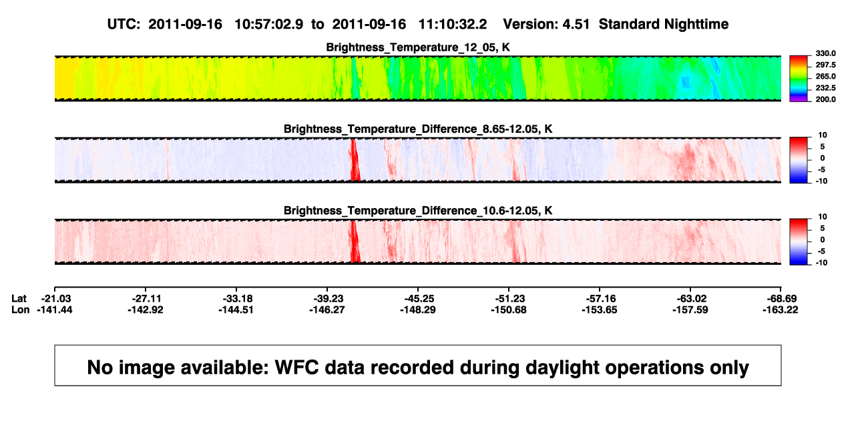Click longitude value -144.51
The image size is (868, 445).
click(237, 310)
